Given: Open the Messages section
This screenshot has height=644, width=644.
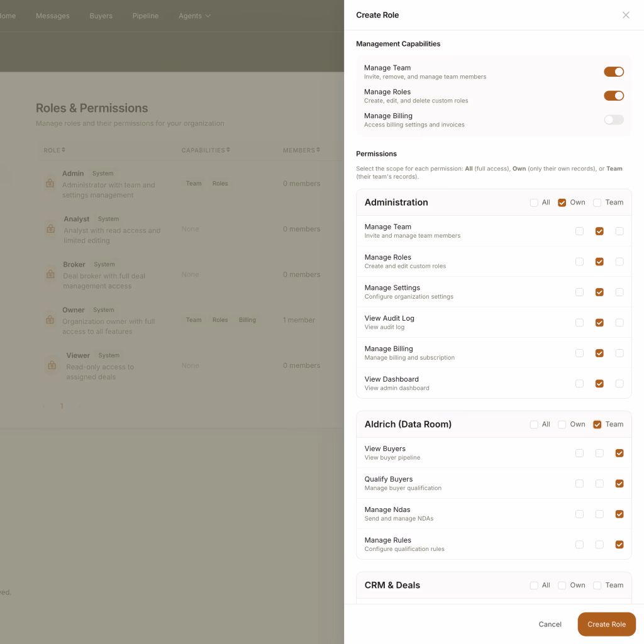Looking at the screenshot, I should point(53,16).
